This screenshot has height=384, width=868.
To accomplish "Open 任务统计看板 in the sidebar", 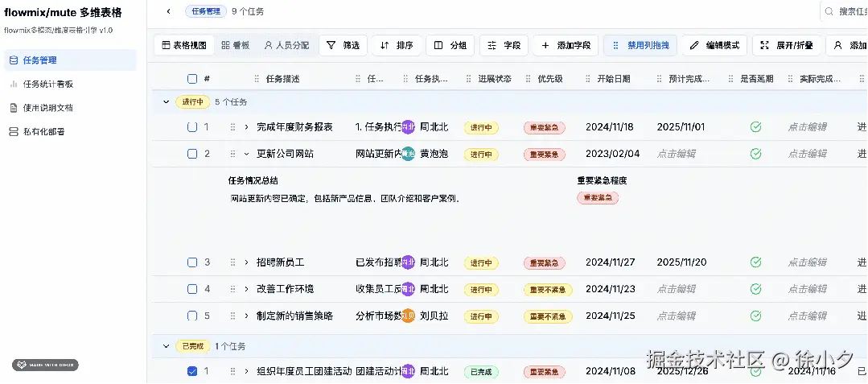I will [x=70, y=84].
